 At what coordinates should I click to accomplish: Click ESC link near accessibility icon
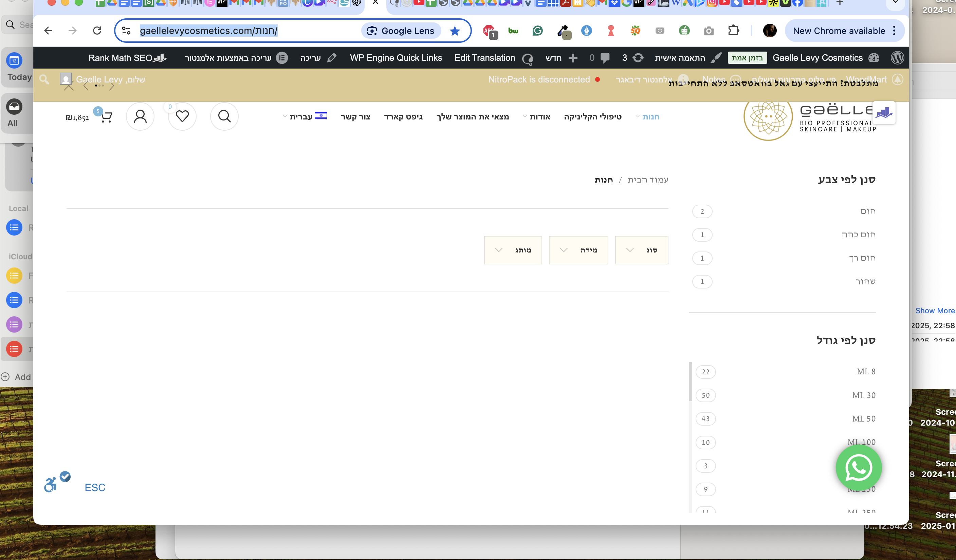pyautogui.click(x=95, y=488)
